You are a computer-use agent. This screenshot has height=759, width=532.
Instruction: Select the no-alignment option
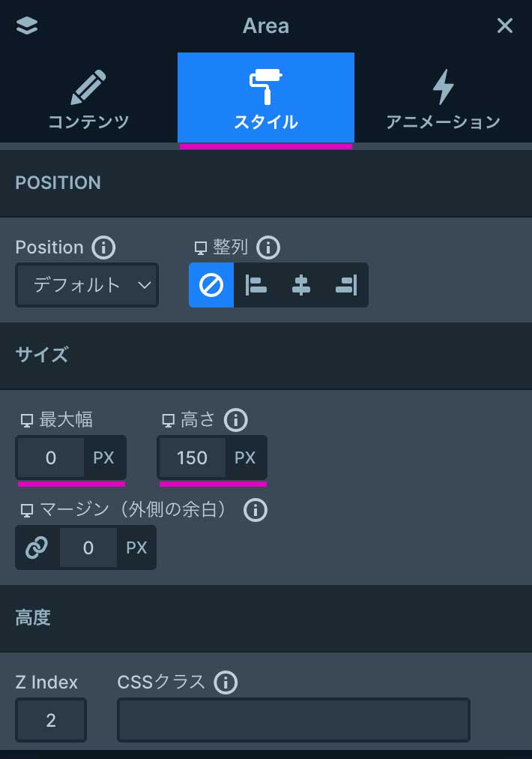point(211,285)
